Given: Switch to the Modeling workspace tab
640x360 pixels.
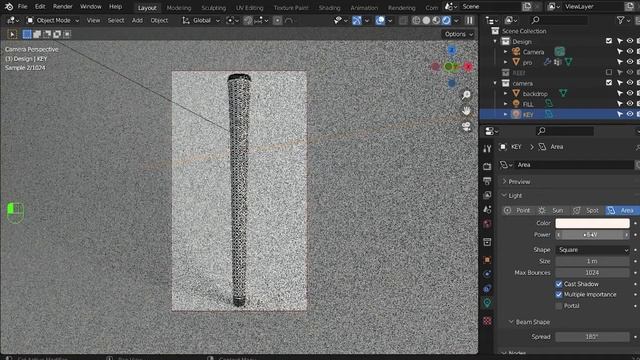Looking at the screenshot, I should 179,8.
